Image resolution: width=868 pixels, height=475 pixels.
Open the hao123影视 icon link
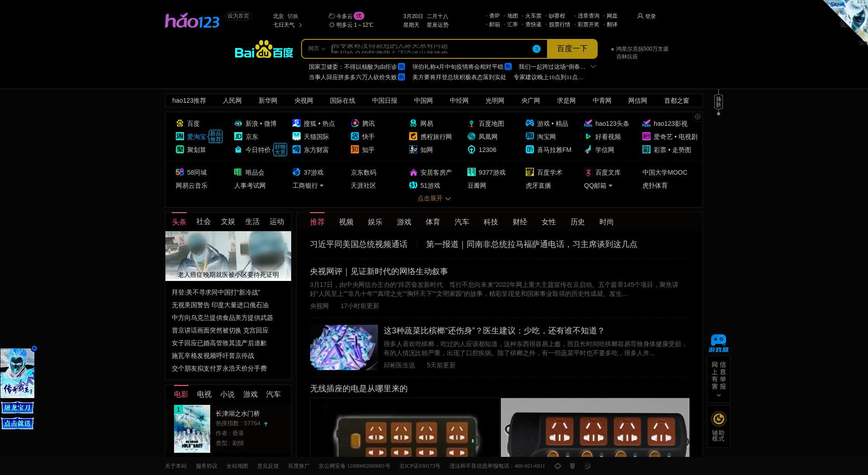646,123
